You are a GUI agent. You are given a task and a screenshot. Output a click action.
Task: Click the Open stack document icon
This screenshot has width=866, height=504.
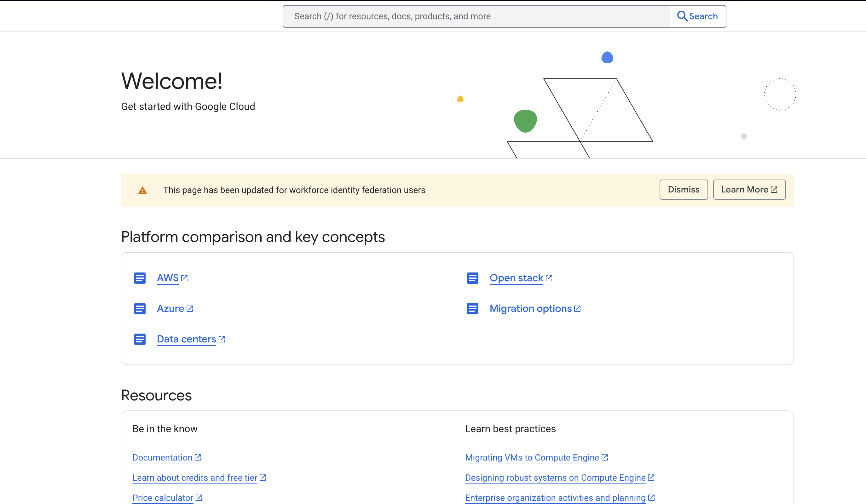(472, 278)
